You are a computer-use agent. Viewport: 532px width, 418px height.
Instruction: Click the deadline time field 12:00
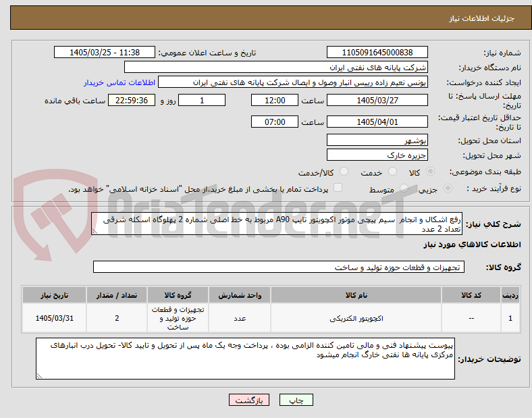tap(275, 100)
